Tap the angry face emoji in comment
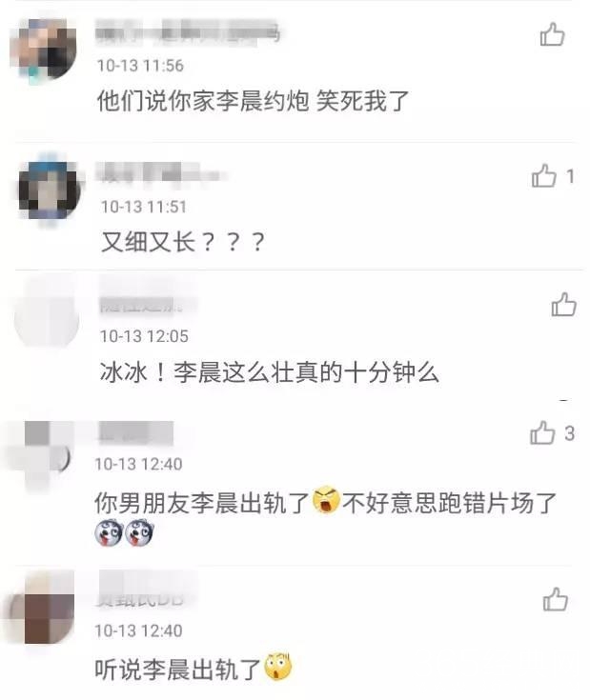 pos(326,500)
